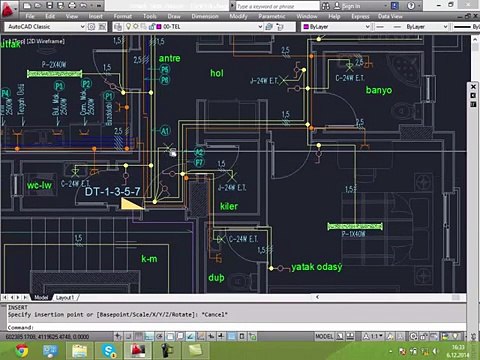
Task: Toggle Object Snap in status bar
Action: (170, 336)
